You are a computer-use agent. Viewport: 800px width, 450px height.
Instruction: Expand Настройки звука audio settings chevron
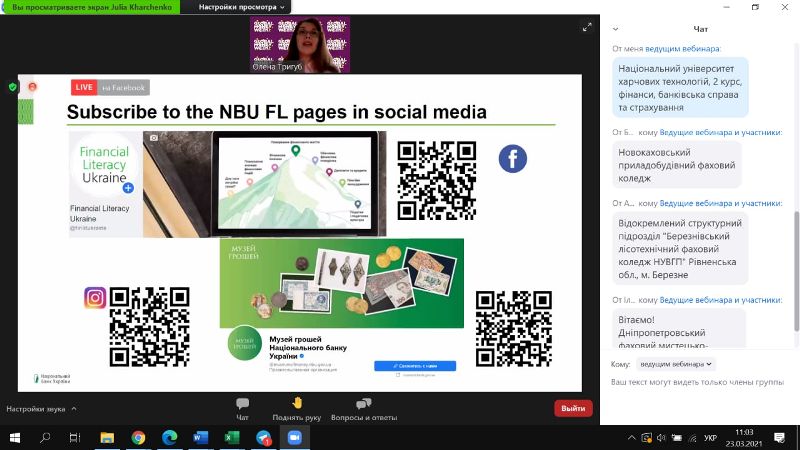click(x=74, y=409)
